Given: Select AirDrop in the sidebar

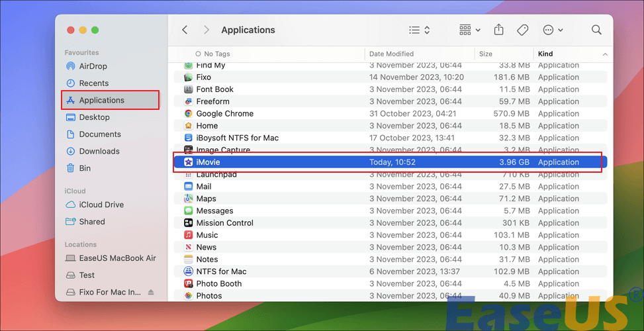Looking at the screenshot, I should point(93,66).
